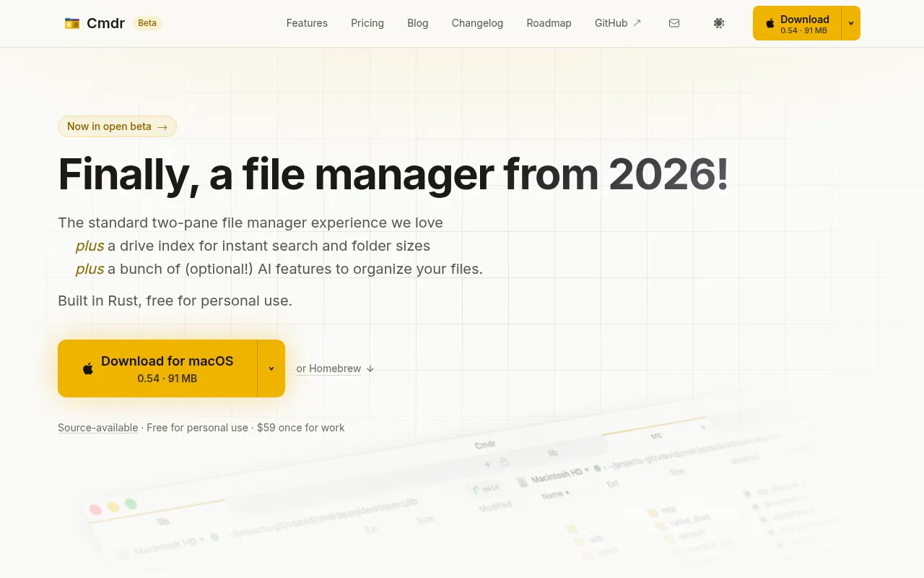Expand the hero Download for macOS dropdown chevron
924x578 pixels.
tap(271, 368)
